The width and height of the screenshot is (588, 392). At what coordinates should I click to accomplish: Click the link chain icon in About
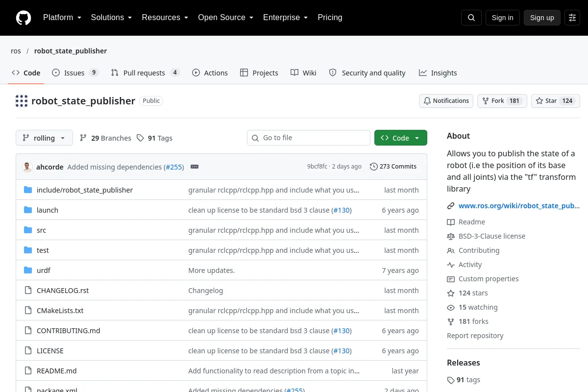(x=451, y=206)
